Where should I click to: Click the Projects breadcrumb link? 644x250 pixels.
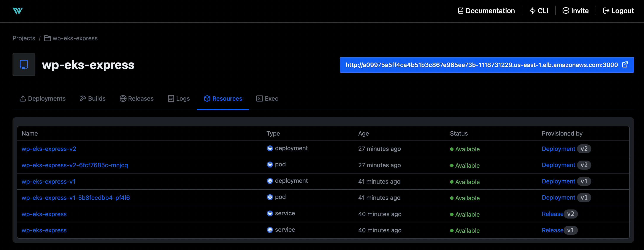24,38
